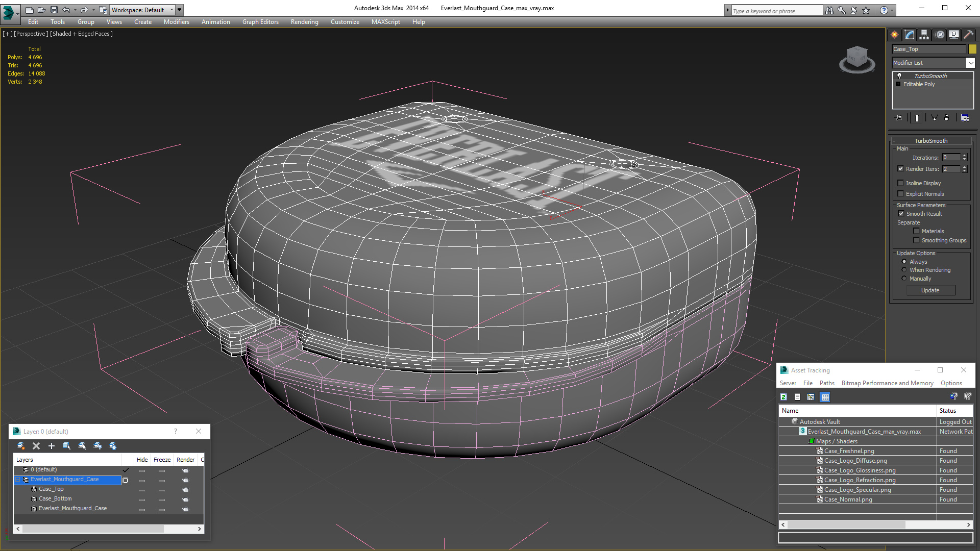This screenshot has height=551, width=980.
Task: Click the Status column header
Action: [x=954, y=411]
